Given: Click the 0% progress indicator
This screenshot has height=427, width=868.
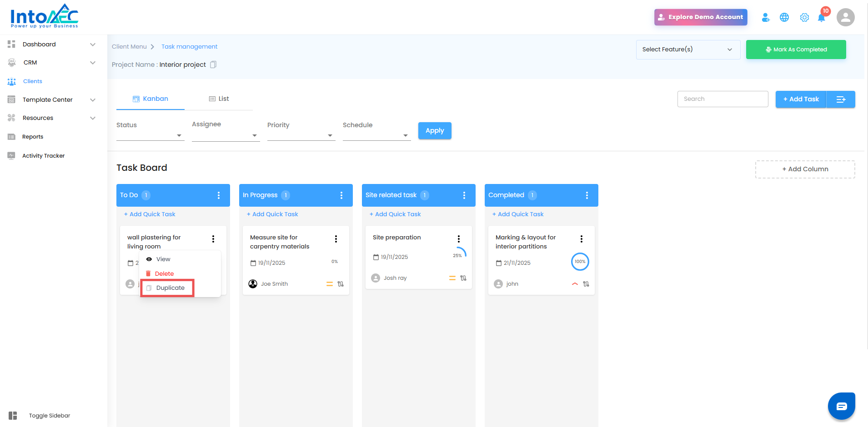Looking at the screenshot, I should click(335, 262).
